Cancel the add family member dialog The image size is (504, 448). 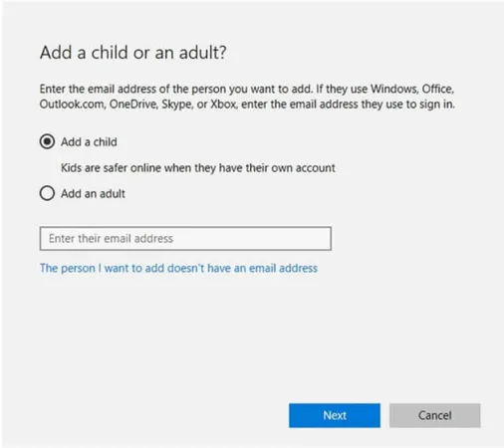click(434, 415)
